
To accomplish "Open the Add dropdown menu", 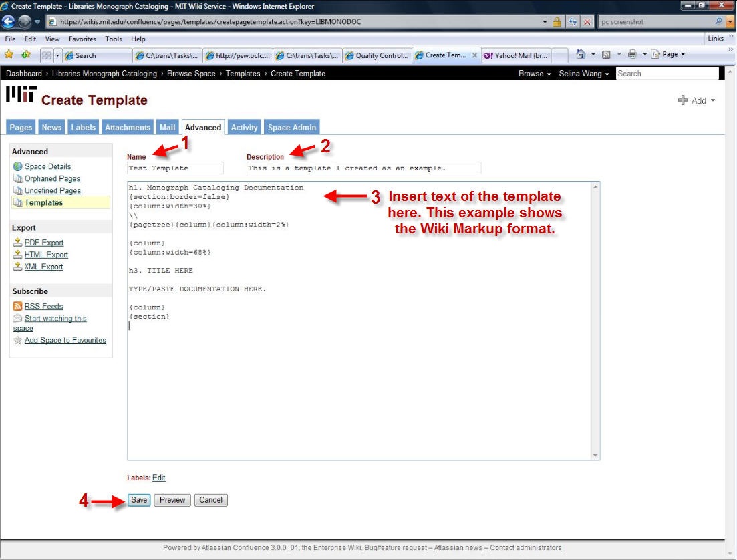I will pos(697,100).
